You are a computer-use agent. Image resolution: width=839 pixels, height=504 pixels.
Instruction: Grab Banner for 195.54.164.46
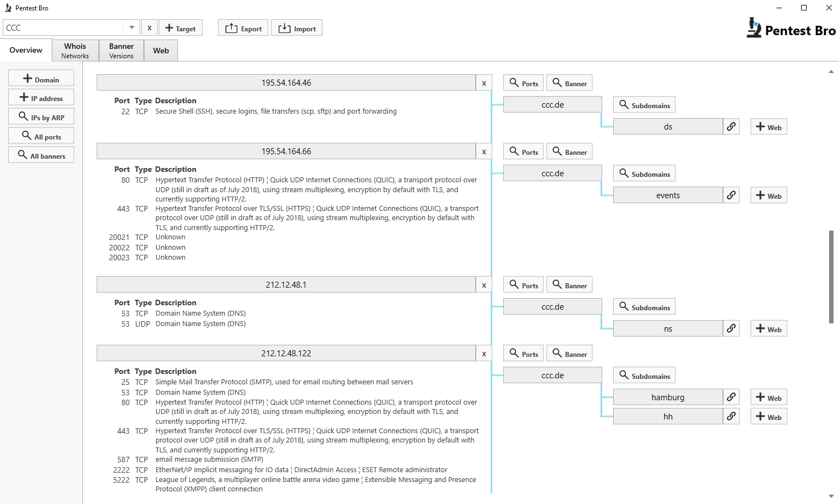(570, 83)
